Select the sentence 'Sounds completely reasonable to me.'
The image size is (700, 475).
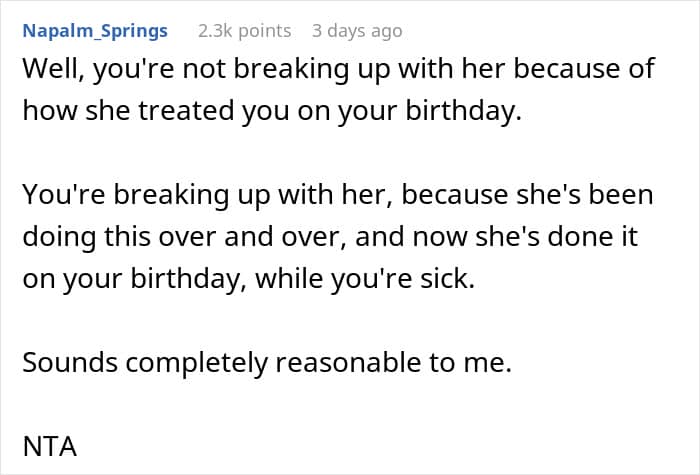click(267, 362)
